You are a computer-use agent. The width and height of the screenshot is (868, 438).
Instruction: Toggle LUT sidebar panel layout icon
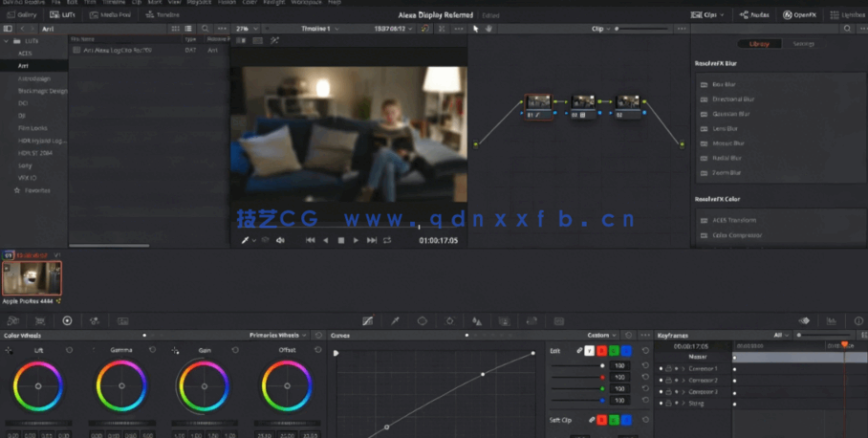pos(8,29)
